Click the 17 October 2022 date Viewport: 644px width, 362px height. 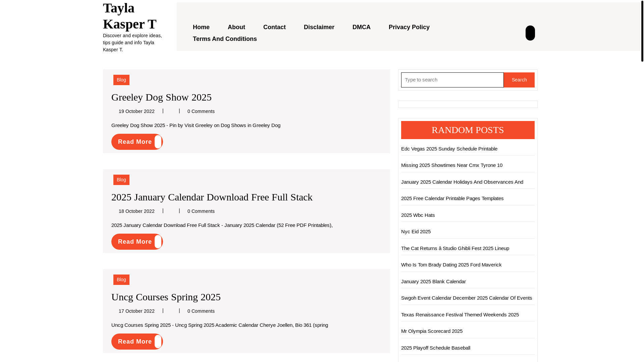coord(137,311)
